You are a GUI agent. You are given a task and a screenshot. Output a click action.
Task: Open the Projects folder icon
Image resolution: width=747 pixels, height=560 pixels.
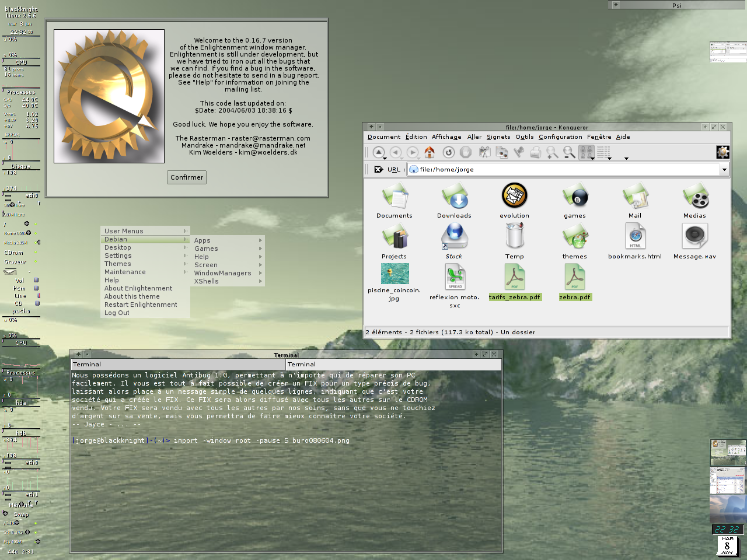pos(395,237)
